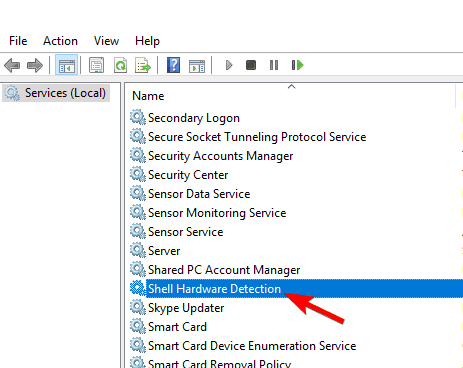
Task: Toggle the Show/Hide Action Pane icon
Action: tap(197, 66)
